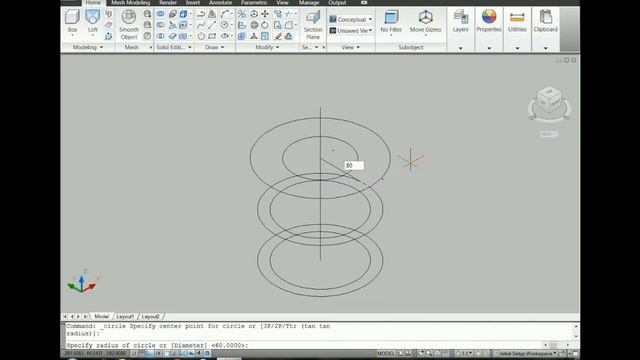Switch to the Mesh Modeling ribbon tab
This screenshot has height=360, width=640.
(x=131, y=2)
